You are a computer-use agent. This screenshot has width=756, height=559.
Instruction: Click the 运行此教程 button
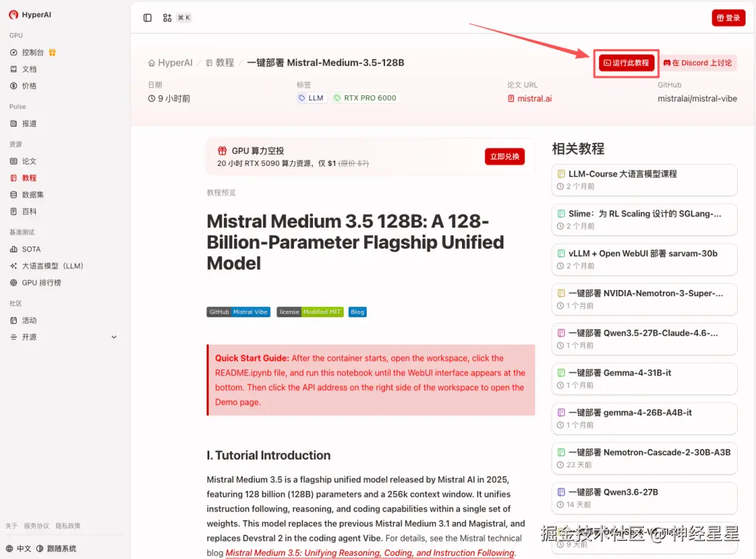point(626,63)
